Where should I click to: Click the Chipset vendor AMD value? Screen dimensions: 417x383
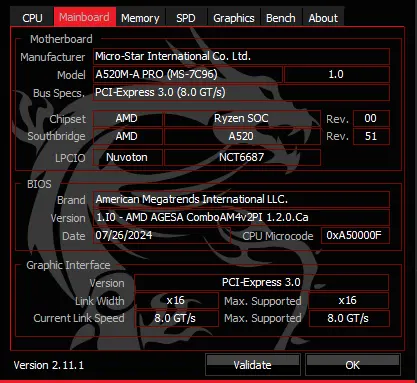click(127, 118)
